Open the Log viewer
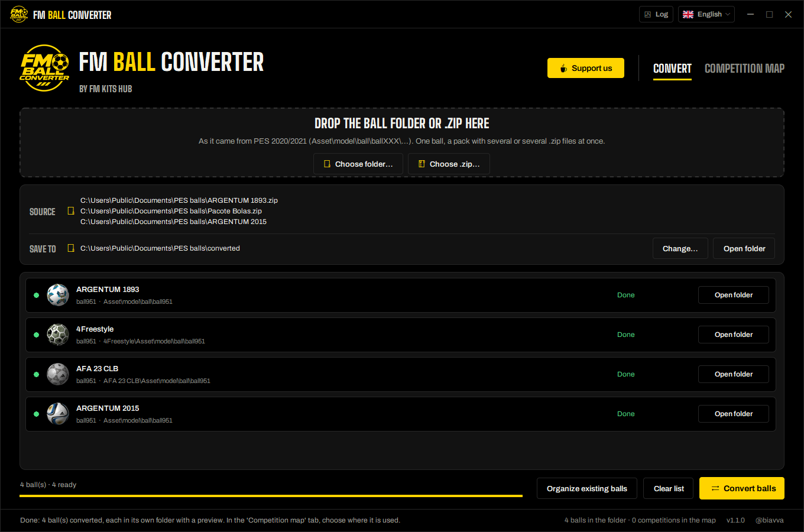Screen dimensions: 804x532 tap(656, 14)
